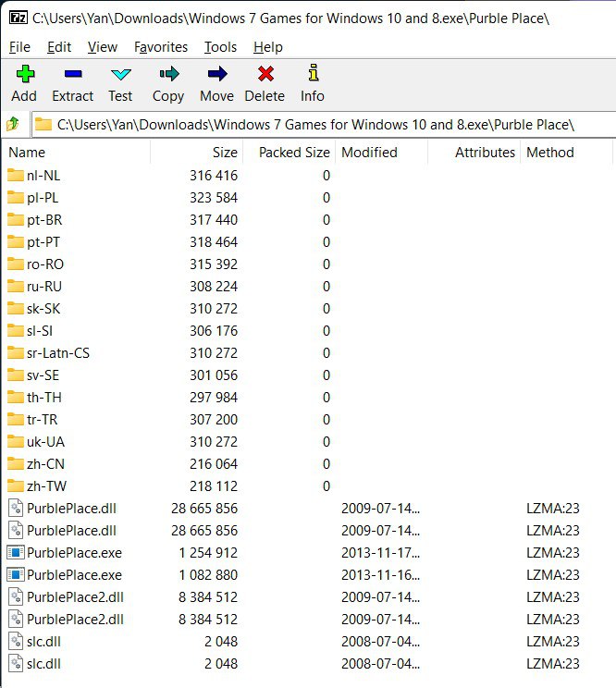616x688 pixels.
Task: Sort by the Name column header
Action: [77, 153]
